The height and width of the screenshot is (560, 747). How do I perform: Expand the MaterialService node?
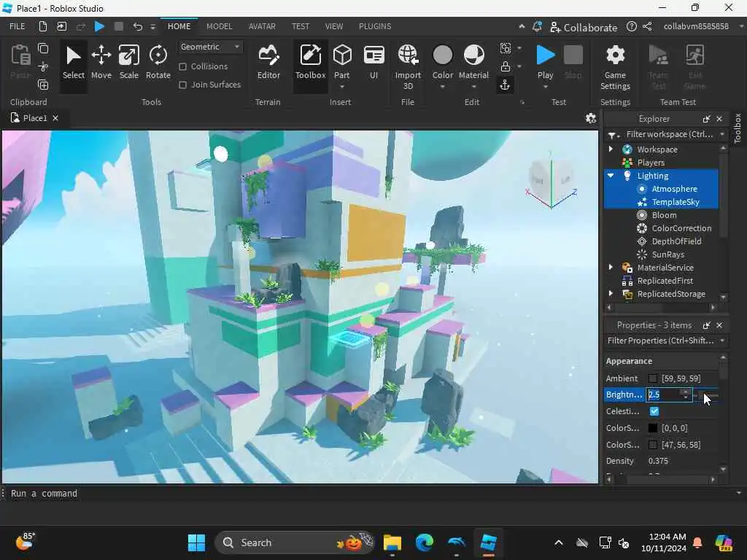[x=611, y=267]
